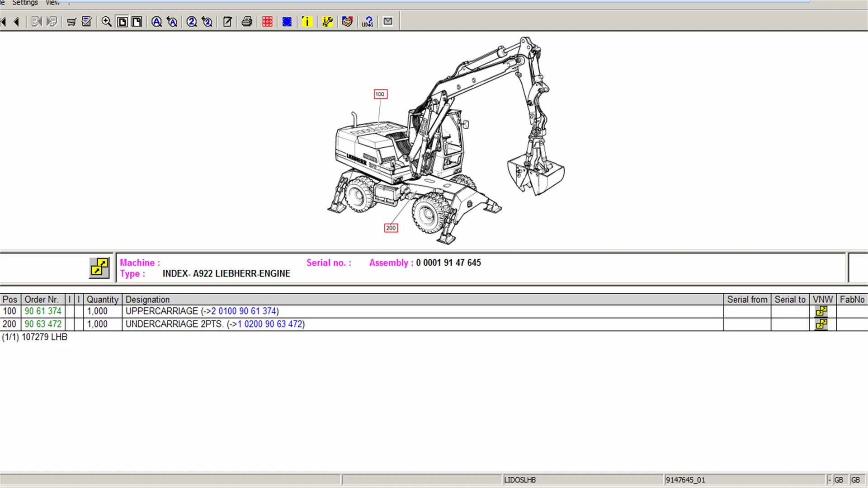This screenshot has width=868, height=488.
Task: Click assembly number 0 0001 91 47 645
Action: point(448,263)
